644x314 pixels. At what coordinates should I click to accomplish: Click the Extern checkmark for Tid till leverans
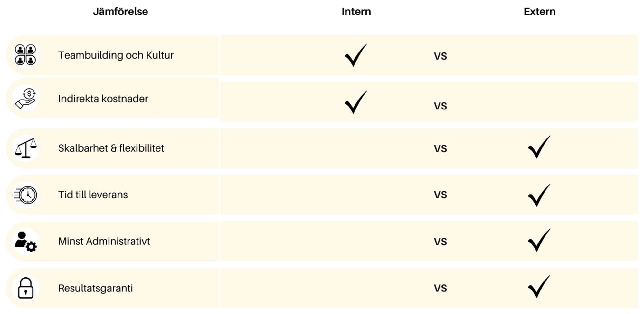(x=539, y=195)
